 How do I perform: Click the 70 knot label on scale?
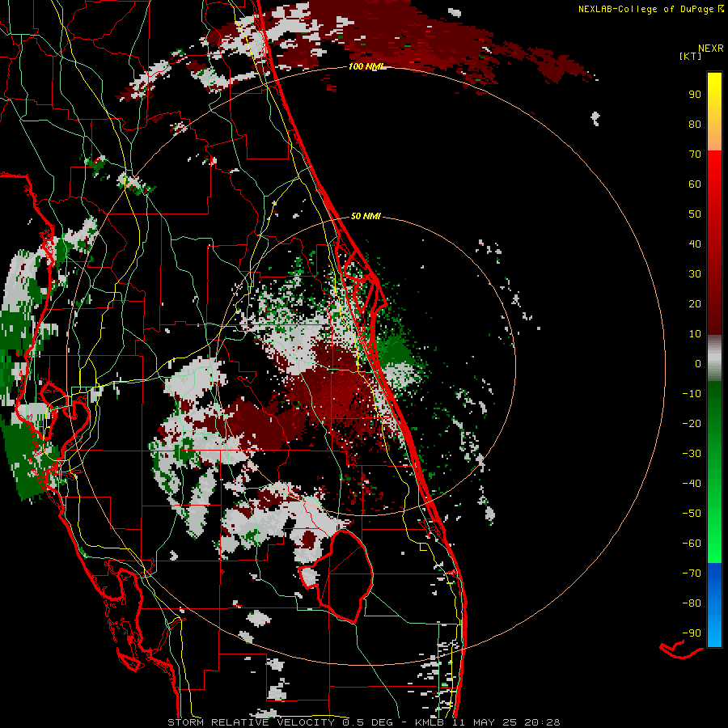(x=695, y=154)
